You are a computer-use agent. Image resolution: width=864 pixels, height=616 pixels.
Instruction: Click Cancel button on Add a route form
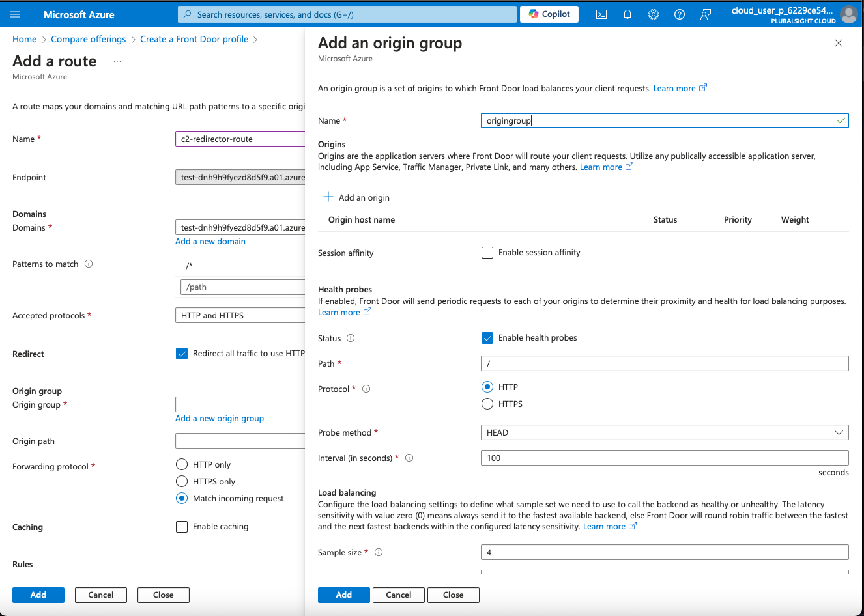click(x=101, y=595)
